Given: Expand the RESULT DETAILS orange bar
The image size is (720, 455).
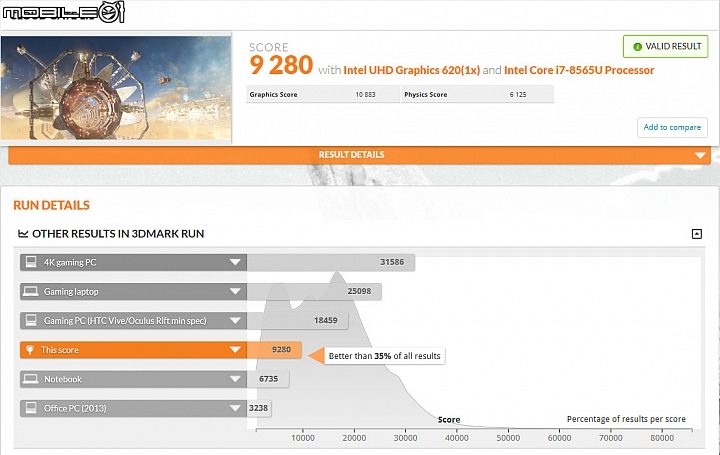Looking at the screenshot, I should tap(359, 155).
